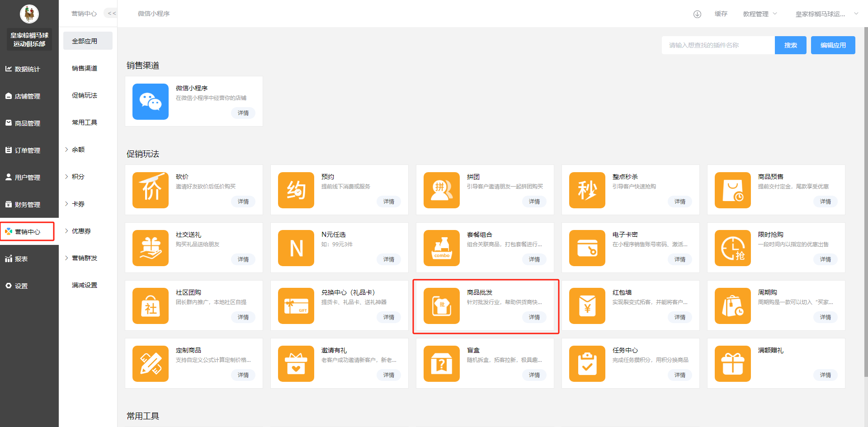Select 营销中心 in the left navigation
Screen dimensions: 868x427
pos(28,232)
